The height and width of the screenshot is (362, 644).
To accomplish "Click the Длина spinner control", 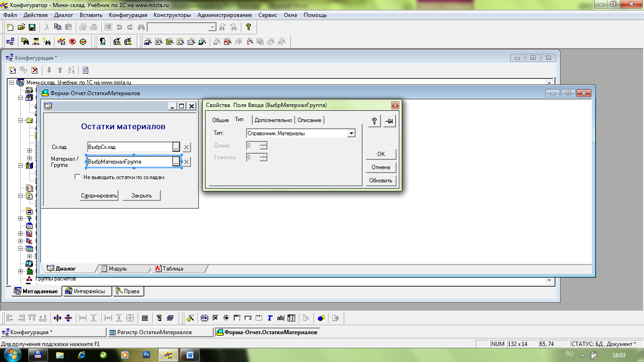I will pyautogui.click(x=263, y=146).
